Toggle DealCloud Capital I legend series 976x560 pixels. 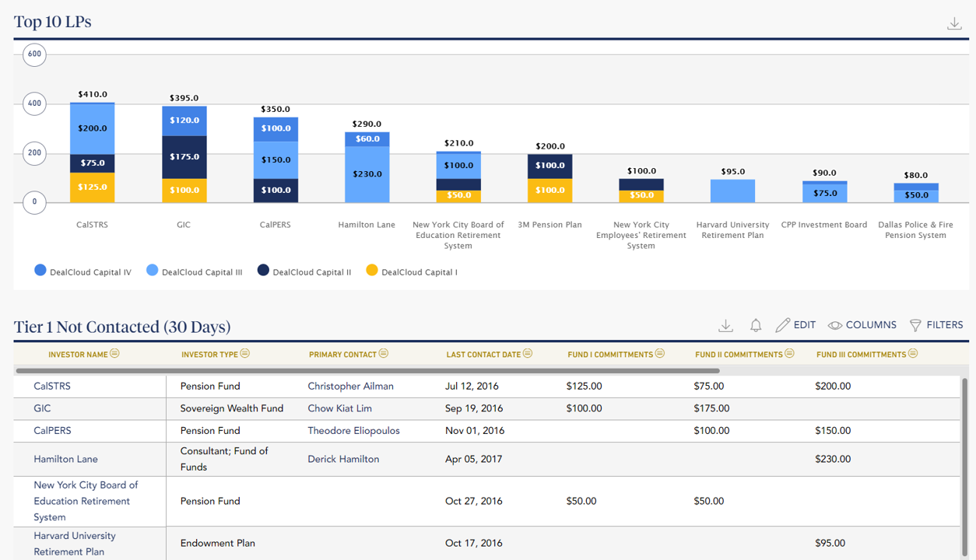tap(412, 271)
